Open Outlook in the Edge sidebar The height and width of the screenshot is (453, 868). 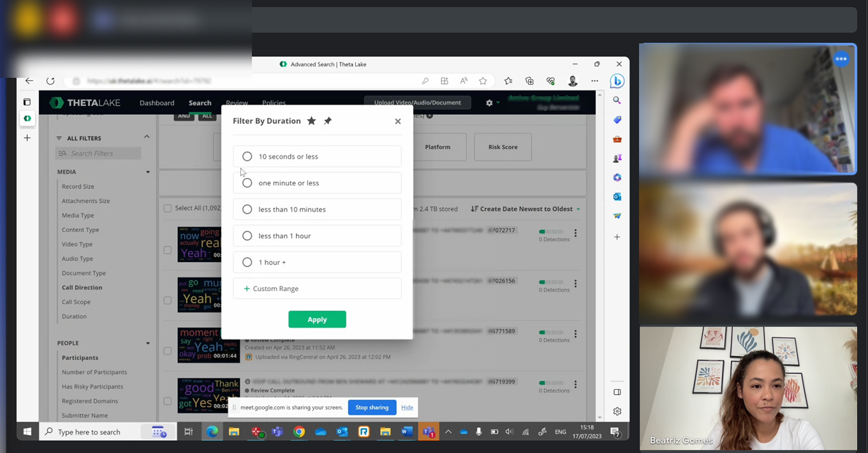pyautogui.click(x=617, y=197)
